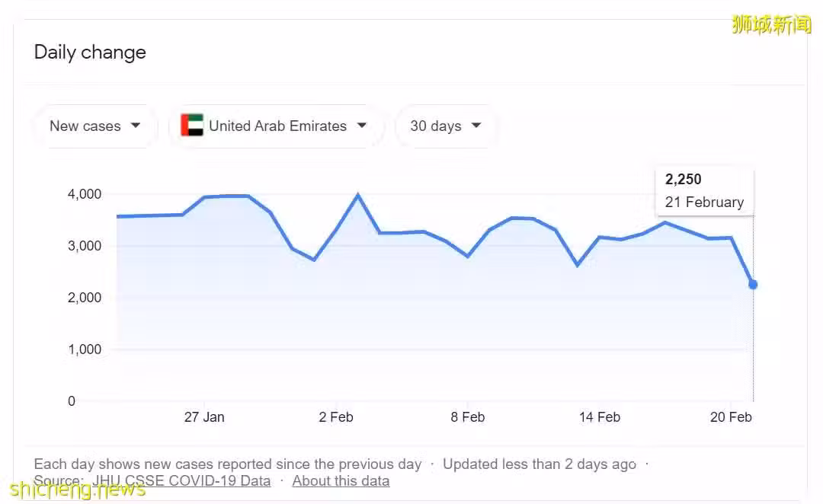The height and width of the screenshot is (504, 823).
Task: Click the UAE flag icon
Action: tap(192, 126)
